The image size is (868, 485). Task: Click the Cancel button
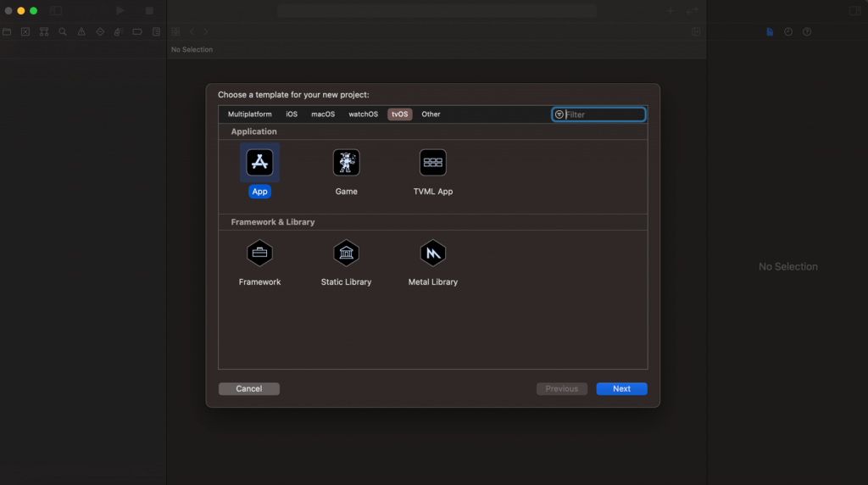[x=249, y=388]
